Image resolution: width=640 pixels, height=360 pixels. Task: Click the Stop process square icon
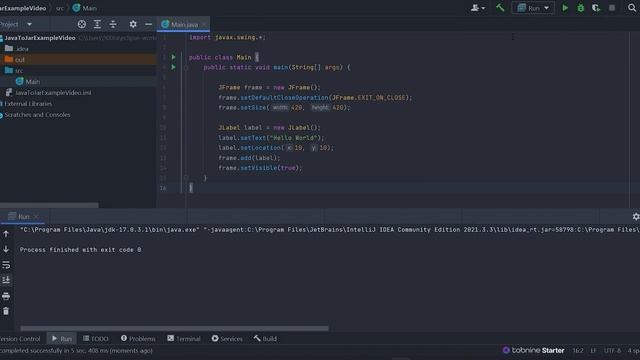[x=612, y=8]
